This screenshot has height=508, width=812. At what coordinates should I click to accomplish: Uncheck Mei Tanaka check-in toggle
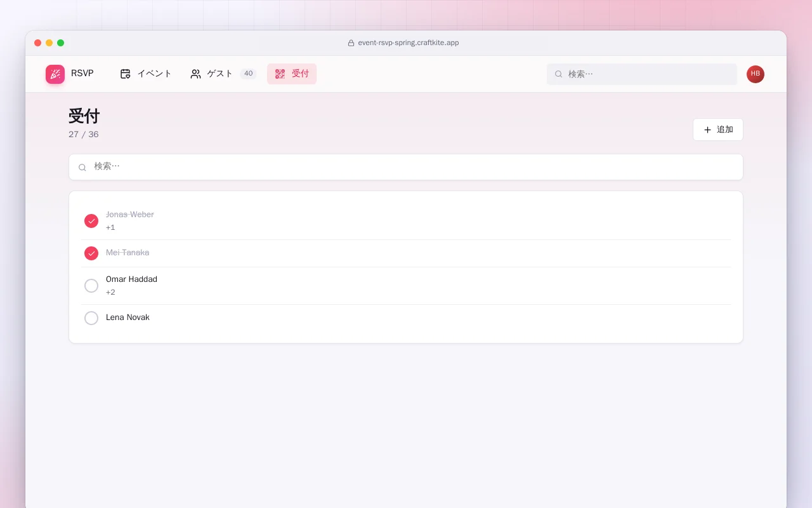91,253
